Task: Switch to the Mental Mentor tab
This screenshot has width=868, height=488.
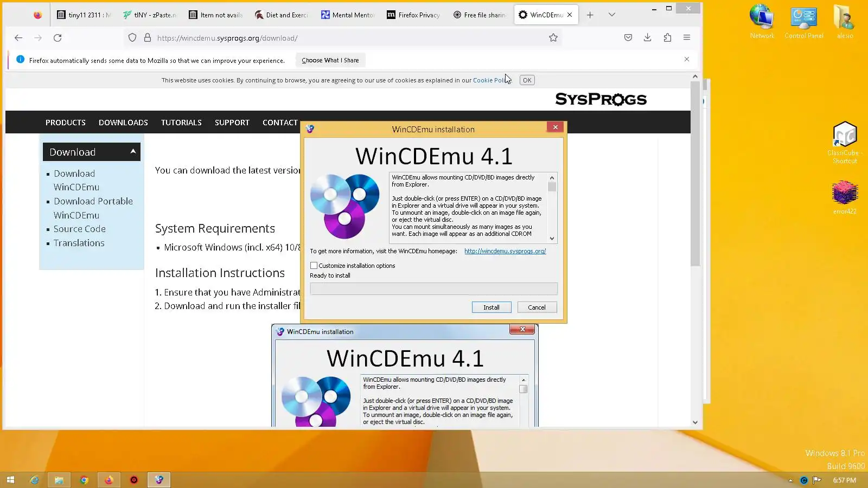Action: coord(348,15)
